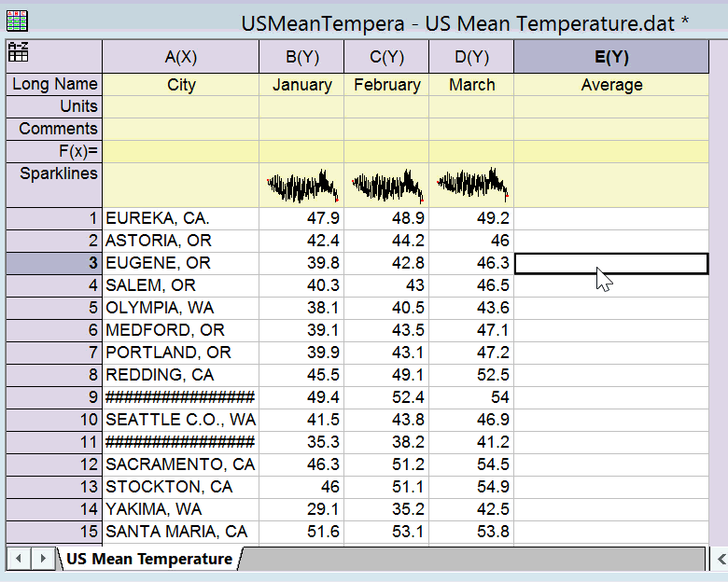The width and height of the screenshot is (728, 582).
Task: Select column D(Y) header
Action: pyautogui.click(x=471, y=57)
